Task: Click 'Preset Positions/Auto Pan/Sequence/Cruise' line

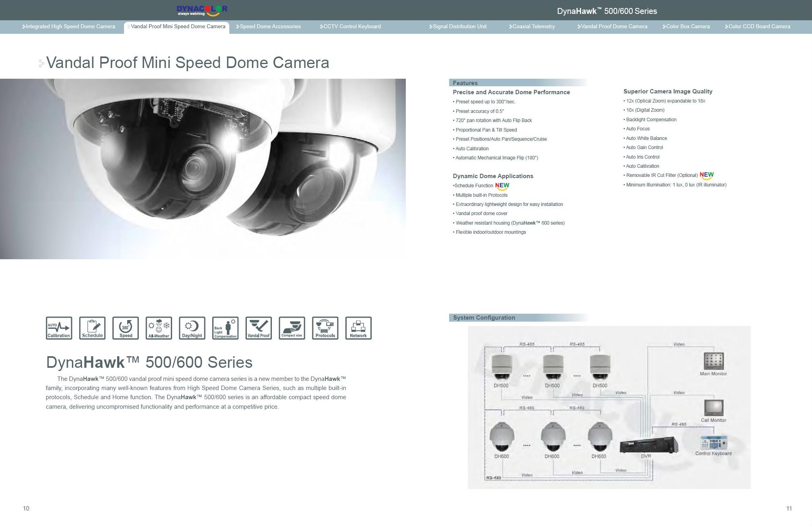Action: click(500, 139)
